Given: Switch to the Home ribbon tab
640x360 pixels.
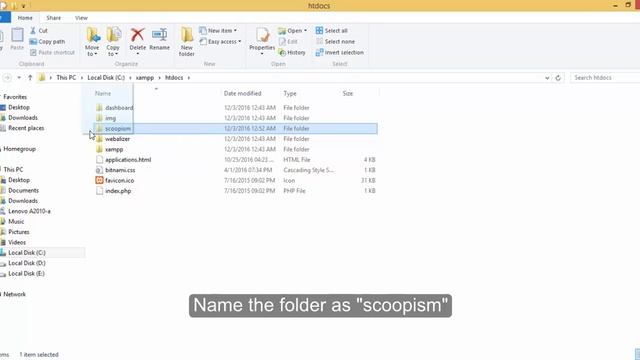Looking at the screenshot, I should click(x=25, y=18).
